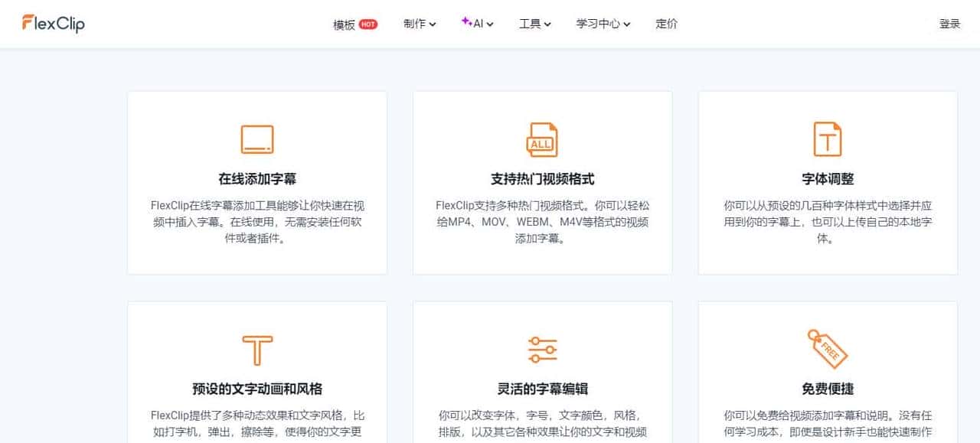Image resolution: width=980 pixels, height=443 pixels.
Task: Click the FREE price tag icon
Action: coord(826,348)
